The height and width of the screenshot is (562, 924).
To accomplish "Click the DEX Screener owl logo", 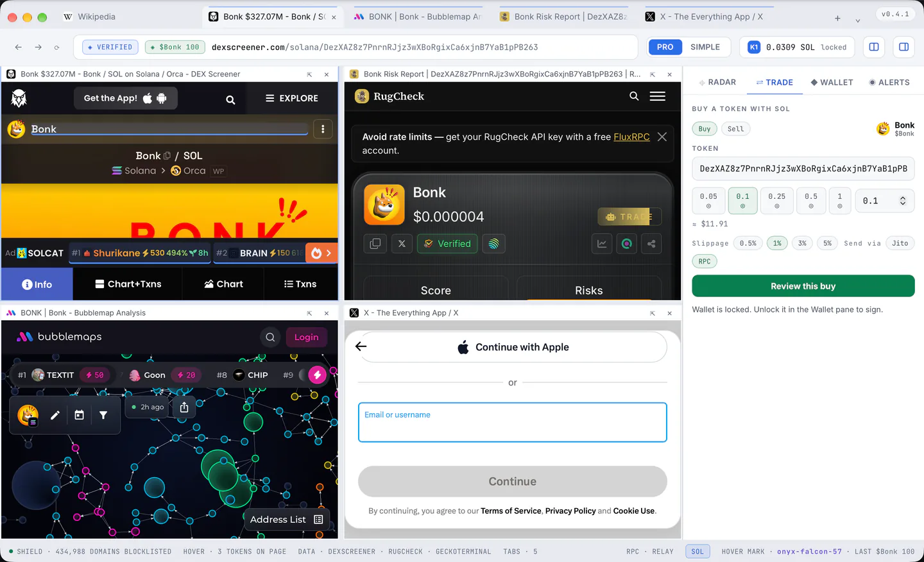I will click(x=19, y=98).
